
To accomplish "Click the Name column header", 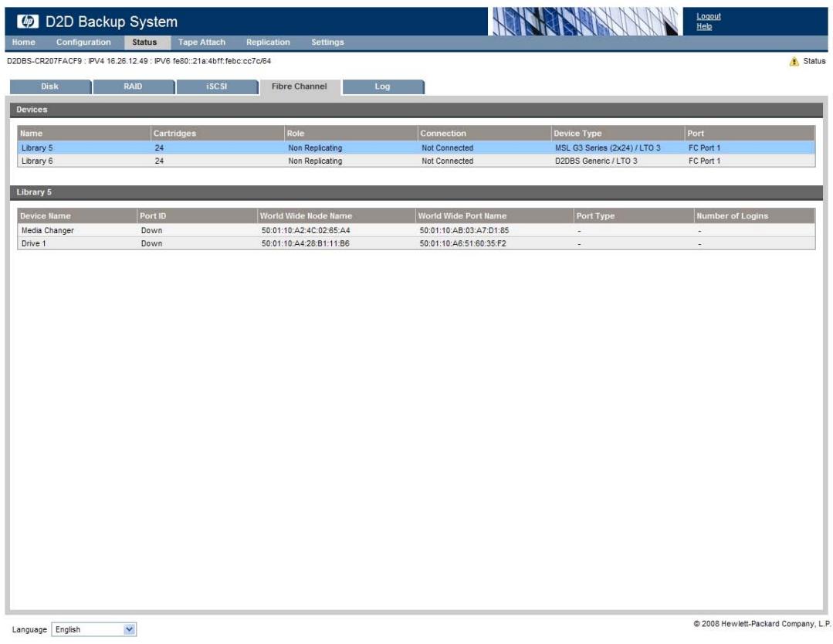I will [84, 134].
